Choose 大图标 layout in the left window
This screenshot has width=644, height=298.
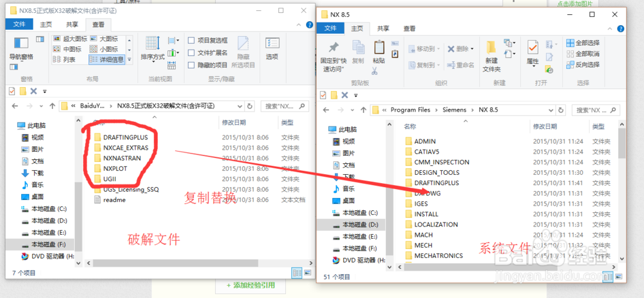tap(104, 39)
